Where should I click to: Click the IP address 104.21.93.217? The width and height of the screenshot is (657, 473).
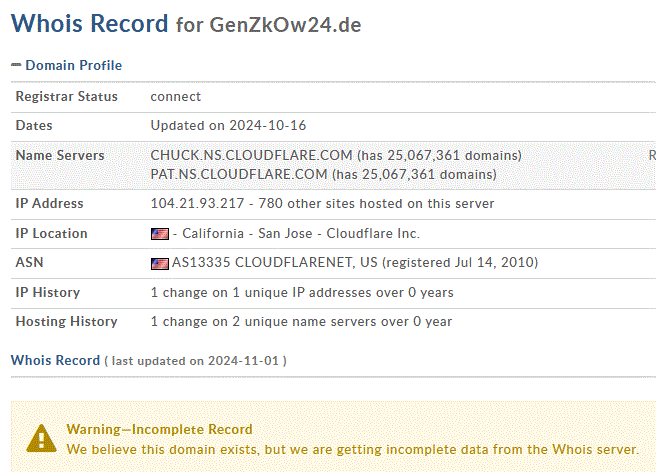click(196, 204)
